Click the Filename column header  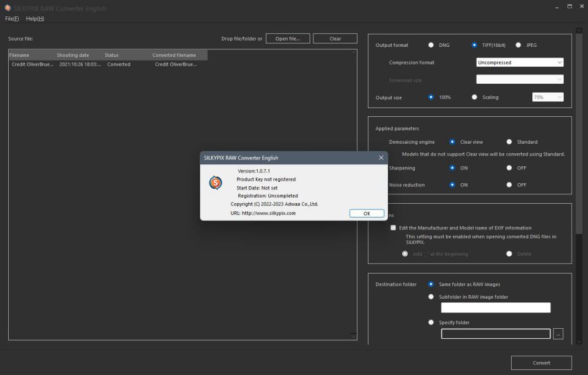33,55
